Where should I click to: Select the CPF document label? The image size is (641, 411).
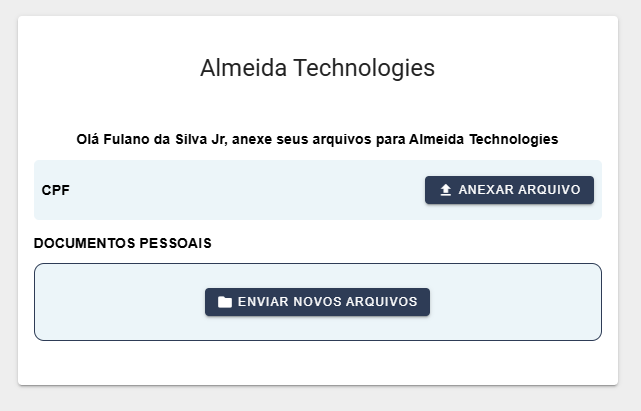(56, 190)
